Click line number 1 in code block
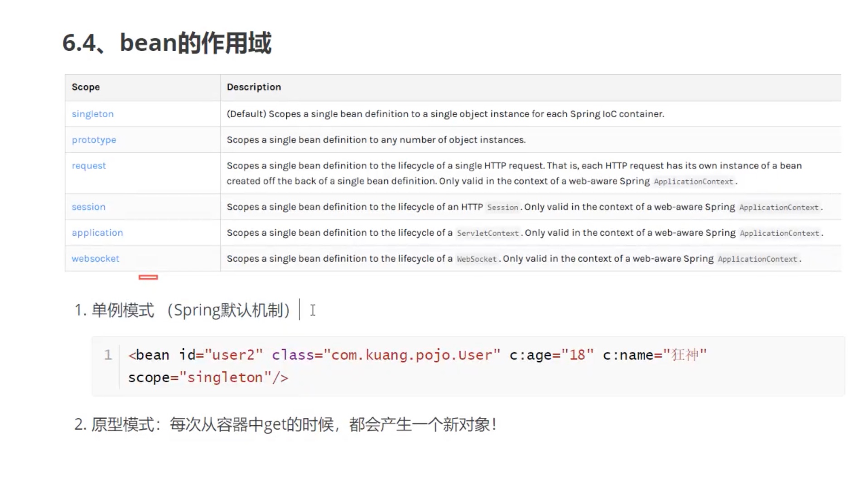Viewport: 868px width, 485px height. tap(108, 354)
